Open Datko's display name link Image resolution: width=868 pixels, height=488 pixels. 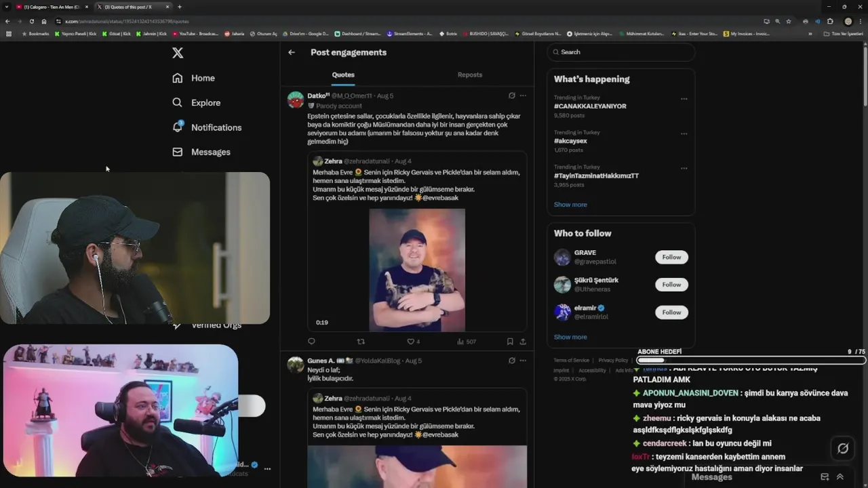click(318, 96)
